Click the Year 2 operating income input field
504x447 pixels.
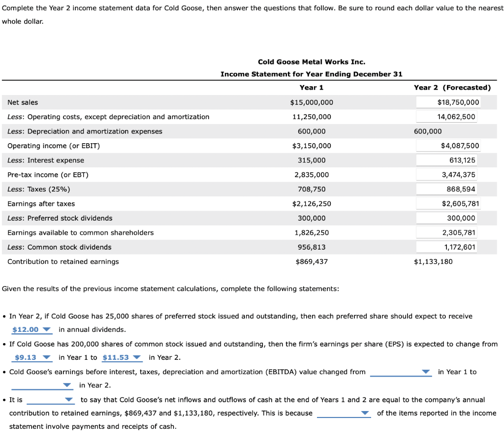tap(448, 145)
